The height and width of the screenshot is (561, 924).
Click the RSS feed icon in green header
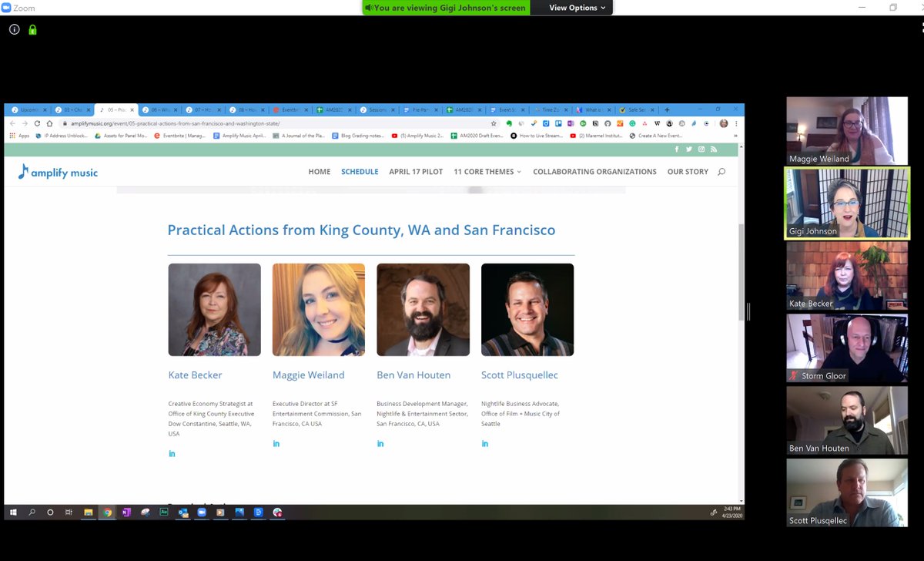pos(714,149)
